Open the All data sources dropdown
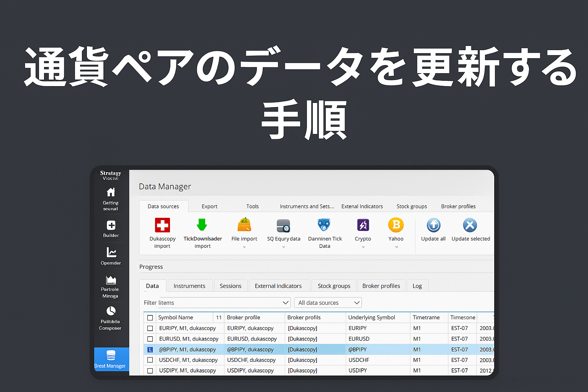The height and width of the screenshot is (392, 588). point(328,303)
